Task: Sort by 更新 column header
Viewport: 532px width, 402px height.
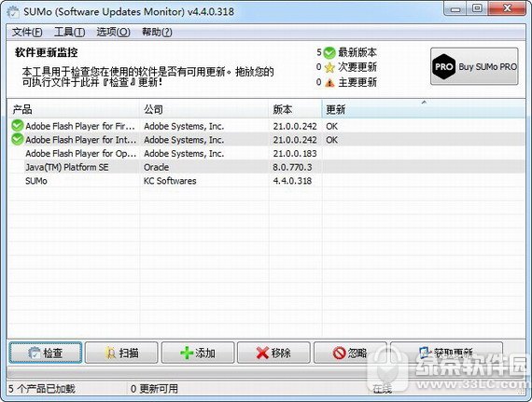Action: click(x=424, y=109)
